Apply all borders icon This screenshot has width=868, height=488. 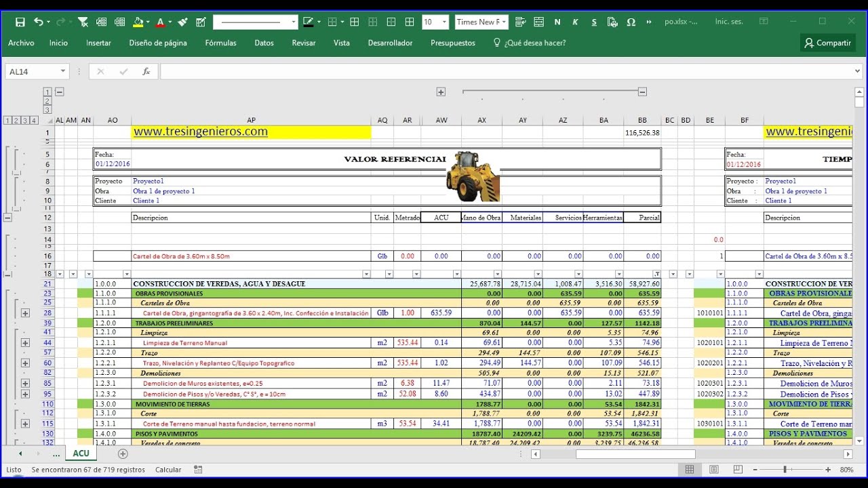355,22
